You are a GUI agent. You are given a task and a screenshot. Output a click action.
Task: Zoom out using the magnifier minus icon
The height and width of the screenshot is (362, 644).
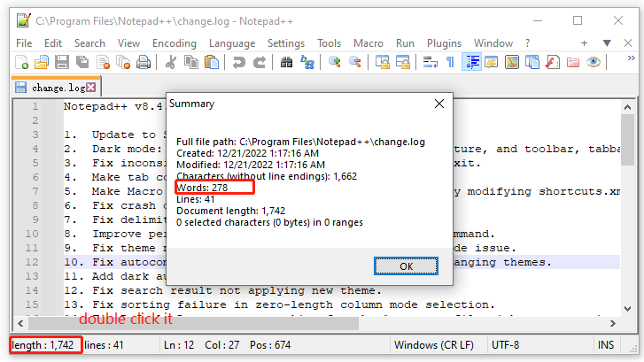click(x=355, y=62)
